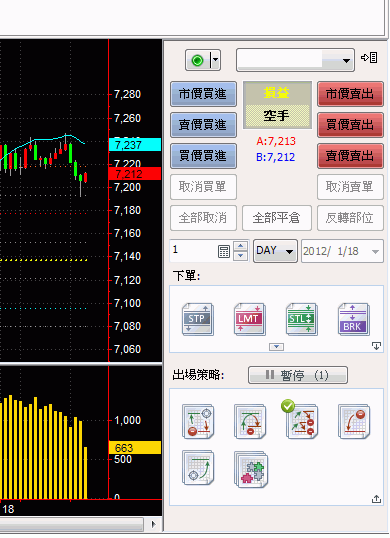Screen dimensions: 390x538
Task: Open the puzzle-piece custom strategy icon
Action: (x=251, y=469)
